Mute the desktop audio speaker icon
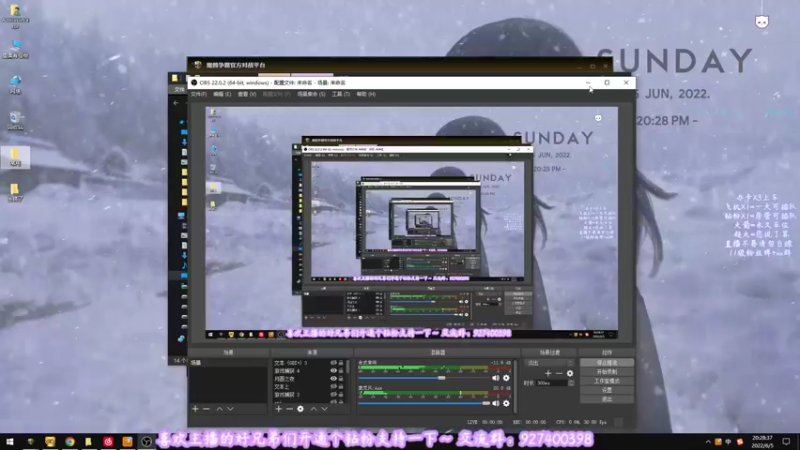This screenshot has width=800, height=450. coord(495,378)
